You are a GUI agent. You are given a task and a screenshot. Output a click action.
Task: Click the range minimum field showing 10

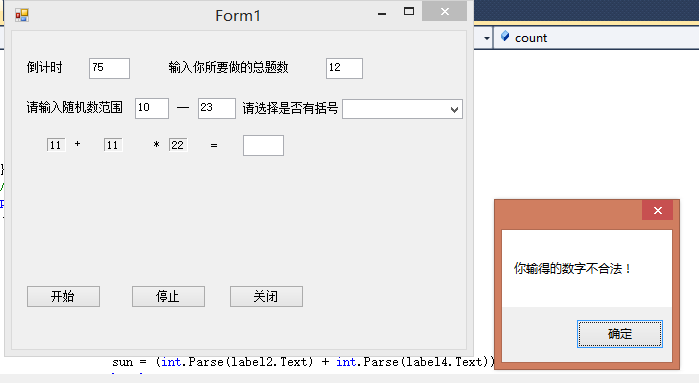pyautogui.click(x=152, y=108)
